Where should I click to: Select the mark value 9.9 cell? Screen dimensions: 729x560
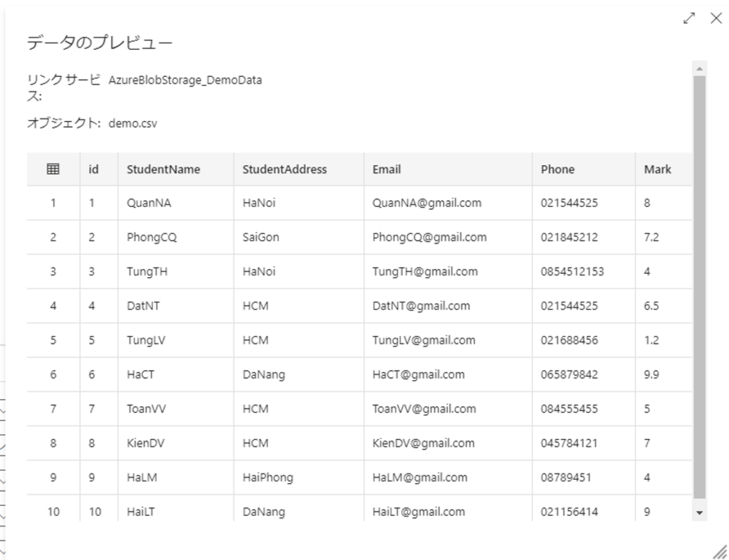(x=653, y=374)
